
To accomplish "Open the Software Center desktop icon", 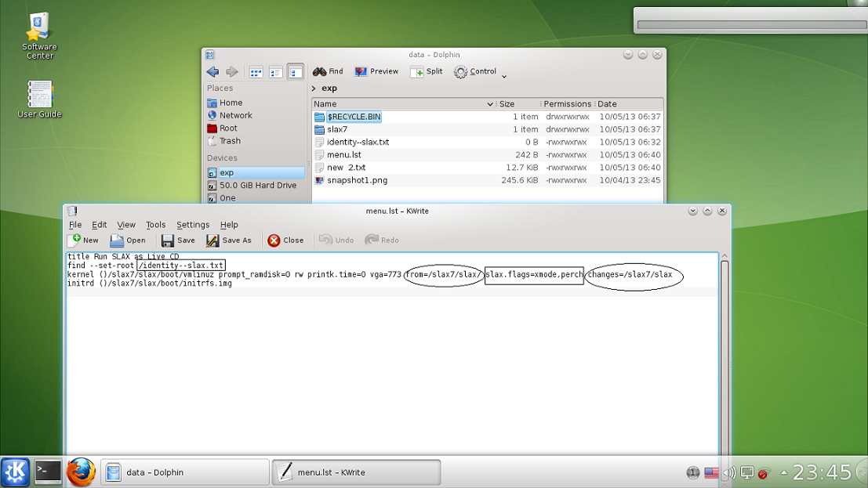I will (x=39, y=36).
